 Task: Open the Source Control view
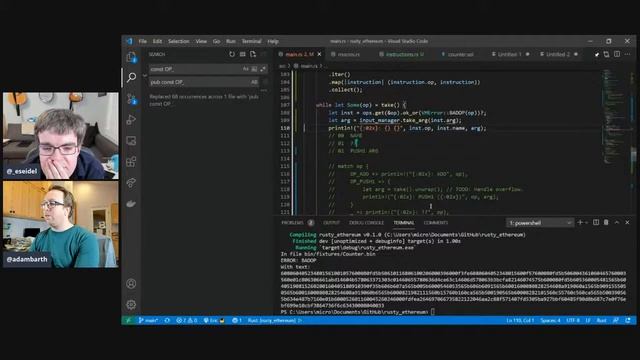coord(131,98)
